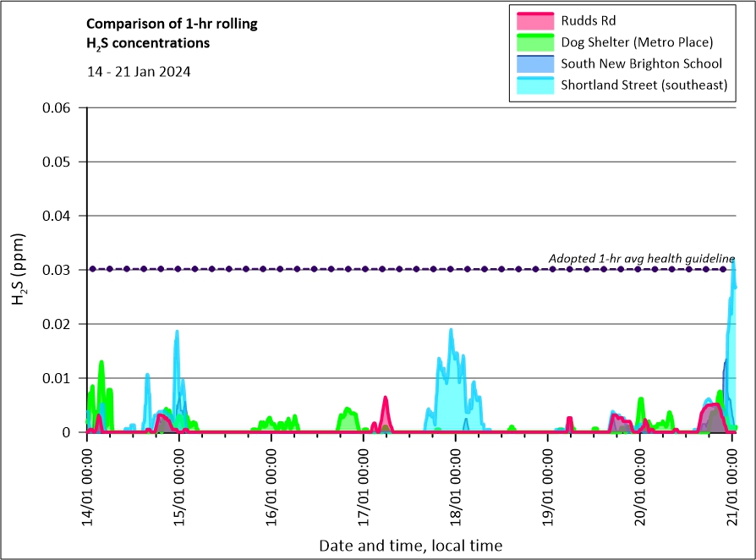Click the green Dog Shelter legend swatch

pyautogui.click(x=534, y=41)
